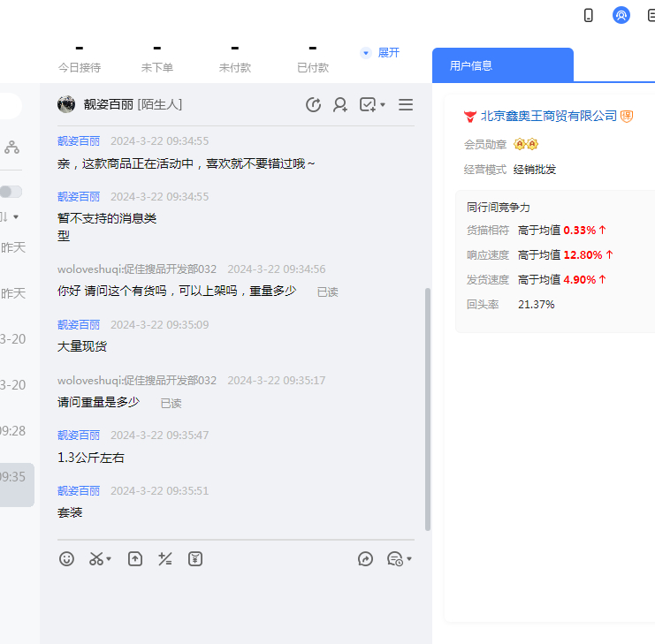Click the mobile phone icon at top
This screenshot has height=644, width=655.
tap(589, 15)
